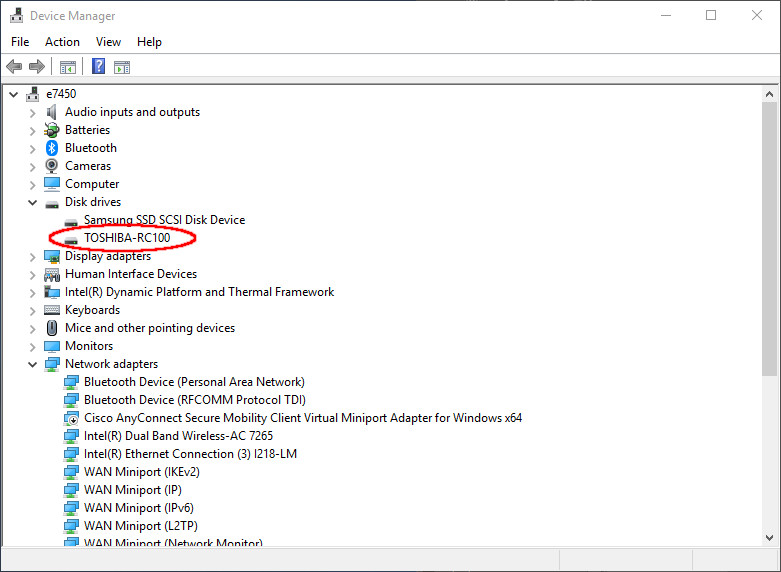Viewport: 781px width, 572px height.
Task: Click the Mice and other pointing devices icon
Action: pos(52,328)
